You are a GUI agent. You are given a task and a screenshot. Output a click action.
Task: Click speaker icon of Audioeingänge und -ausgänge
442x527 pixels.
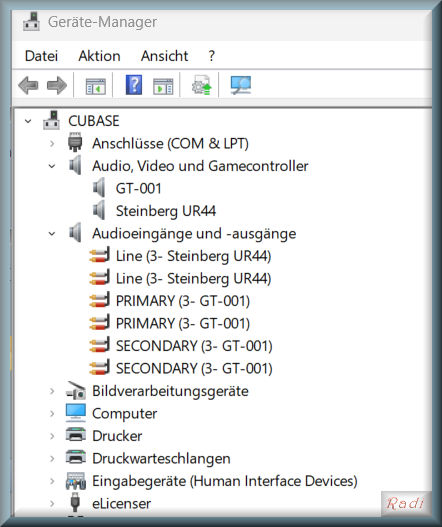75,233
